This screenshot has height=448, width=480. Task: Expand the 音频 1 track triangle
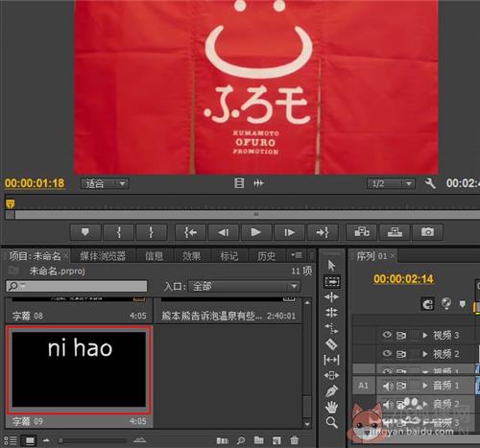(425, 386)
